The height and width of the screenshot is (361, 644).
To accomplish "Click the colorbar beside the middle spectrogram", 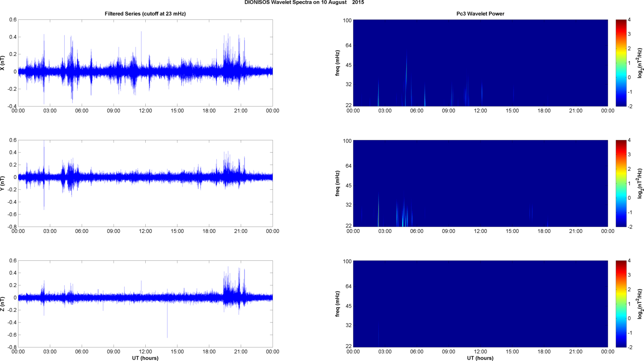I will (x=621, y=183).
